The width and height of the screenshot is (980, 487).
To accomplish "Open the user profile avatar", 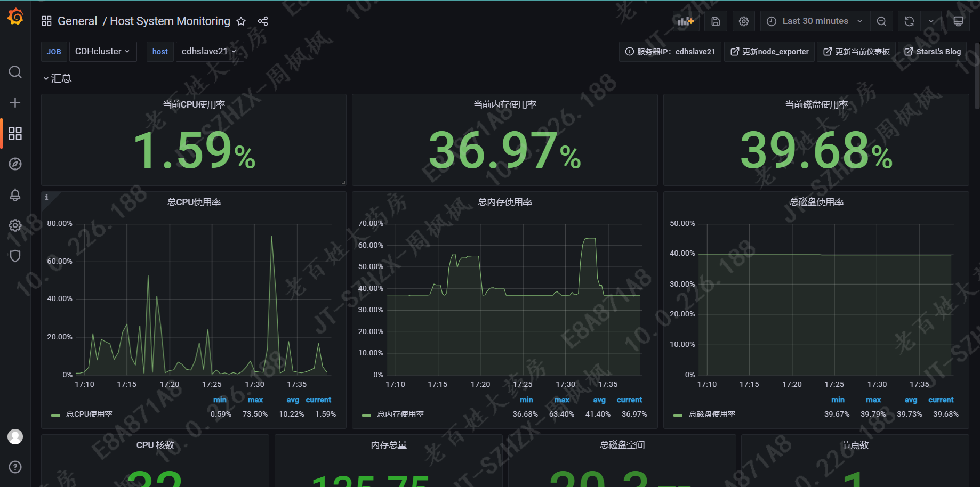I will pyautogui.click(x=15, y=437).
